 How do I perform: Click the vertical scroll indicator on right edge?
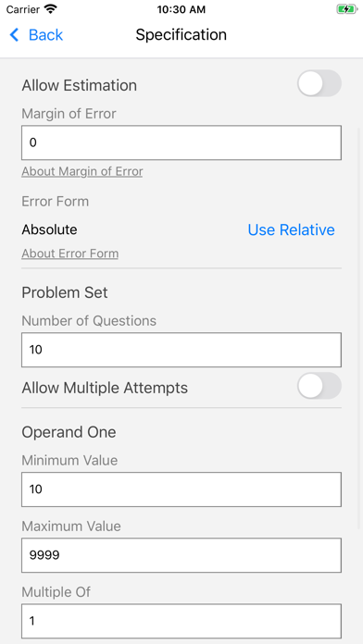[x=359, y=328]
